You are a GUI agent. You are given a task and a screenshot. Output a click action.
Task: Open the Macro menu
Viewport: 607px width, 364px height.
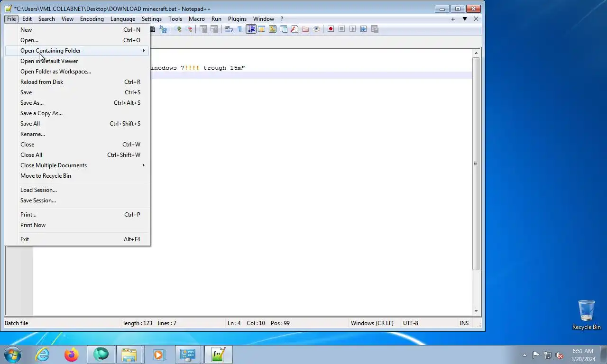click(x=197, y=19)
